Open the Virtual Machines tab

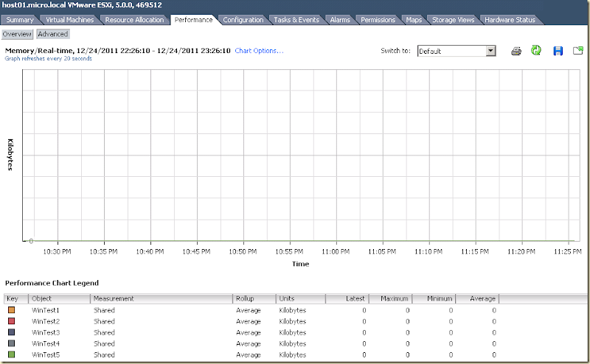[70, 20]
